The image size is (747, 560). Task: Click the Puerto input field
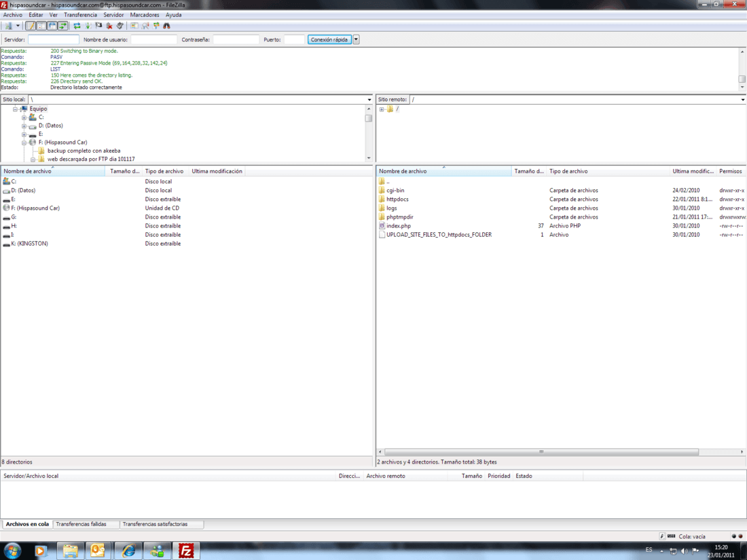click(294, 39)
